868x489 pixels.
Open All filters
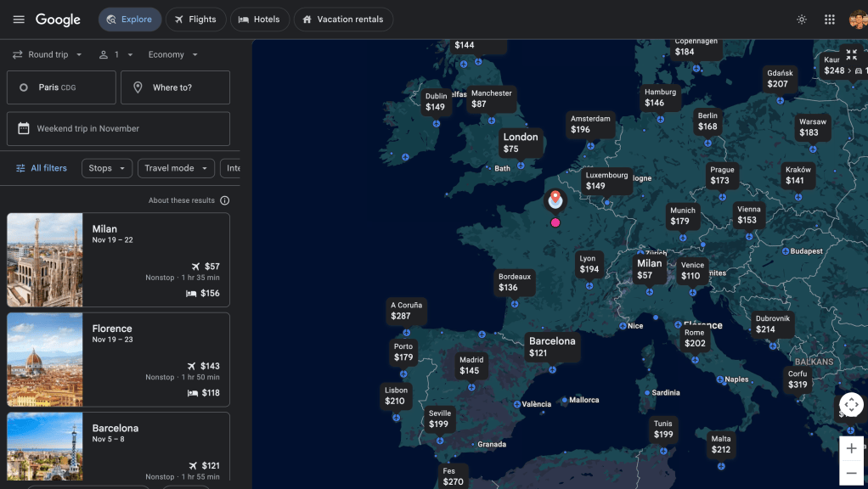42,168
